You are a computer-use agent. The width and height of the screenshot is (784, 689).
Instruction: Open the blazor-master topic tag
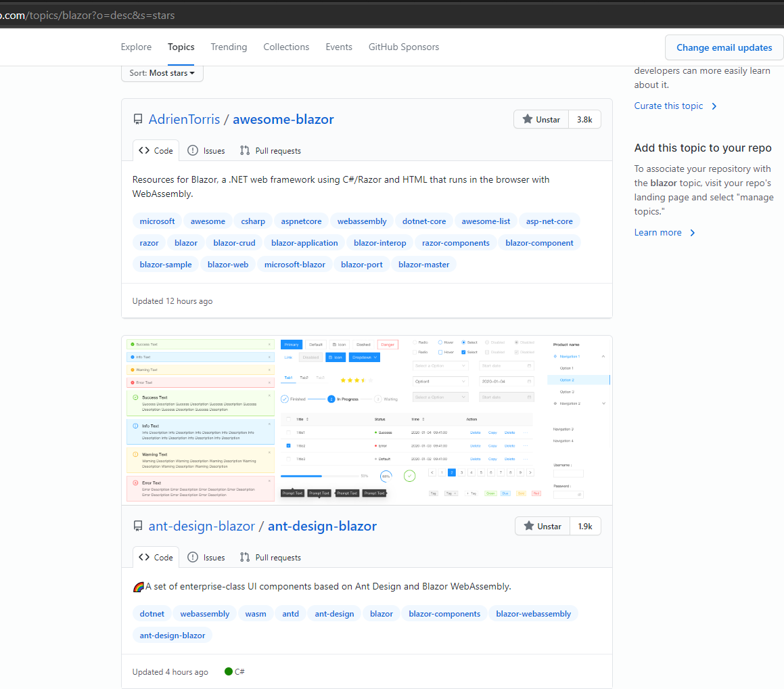[x=423, y=265]
